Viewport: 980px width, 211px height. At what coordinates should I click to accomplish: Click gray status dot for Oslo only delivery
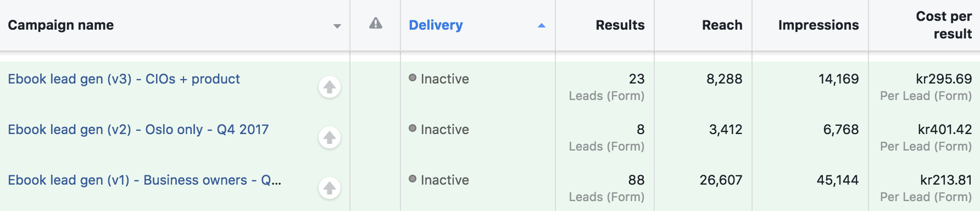[413, 129]
